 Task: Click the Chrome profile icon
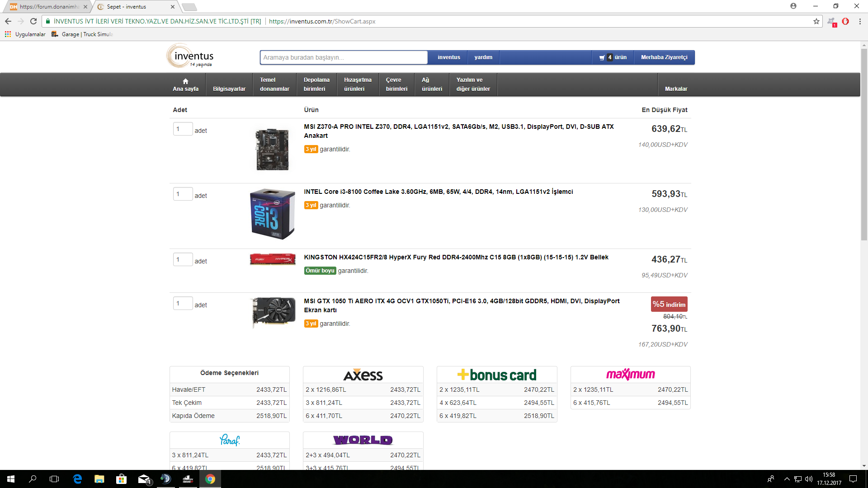click(x=793, y=6)
